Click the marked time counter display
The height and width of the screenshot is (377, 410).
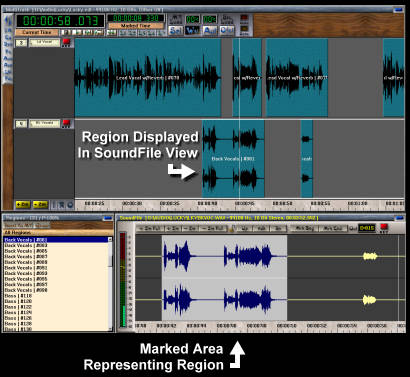pos(135,18)
